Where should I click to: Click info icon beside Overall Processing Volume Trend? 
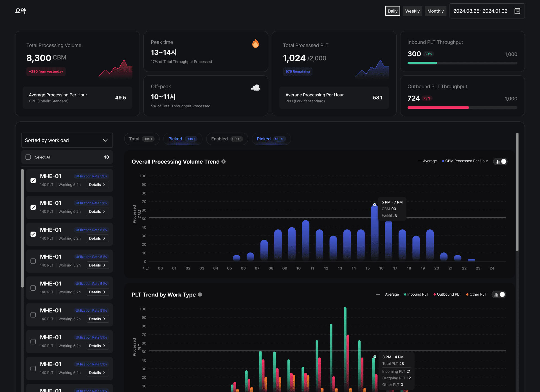[x=224, y=162]
